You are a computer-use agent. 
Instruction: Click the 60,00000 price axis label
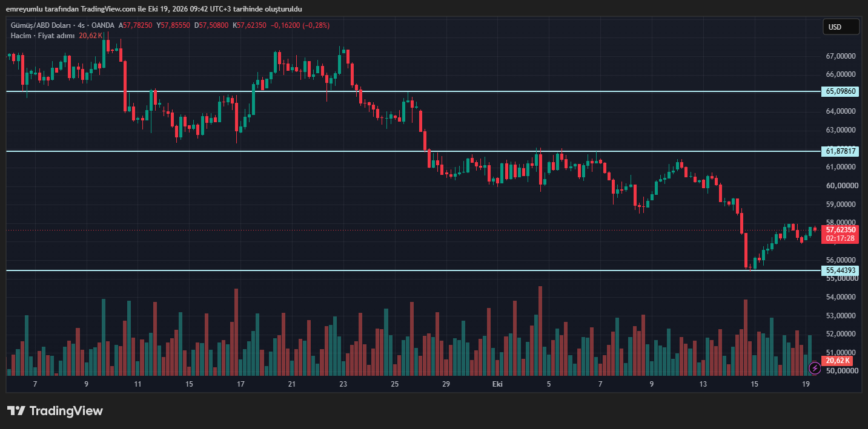click(x=841, y=186)
